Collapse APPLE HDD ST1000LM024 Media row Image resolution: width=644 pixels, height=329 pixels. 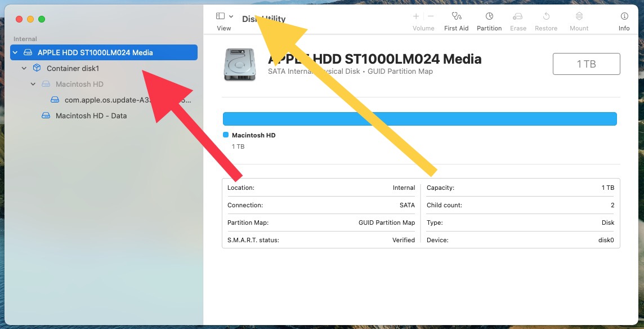click(x=16, y=52)
